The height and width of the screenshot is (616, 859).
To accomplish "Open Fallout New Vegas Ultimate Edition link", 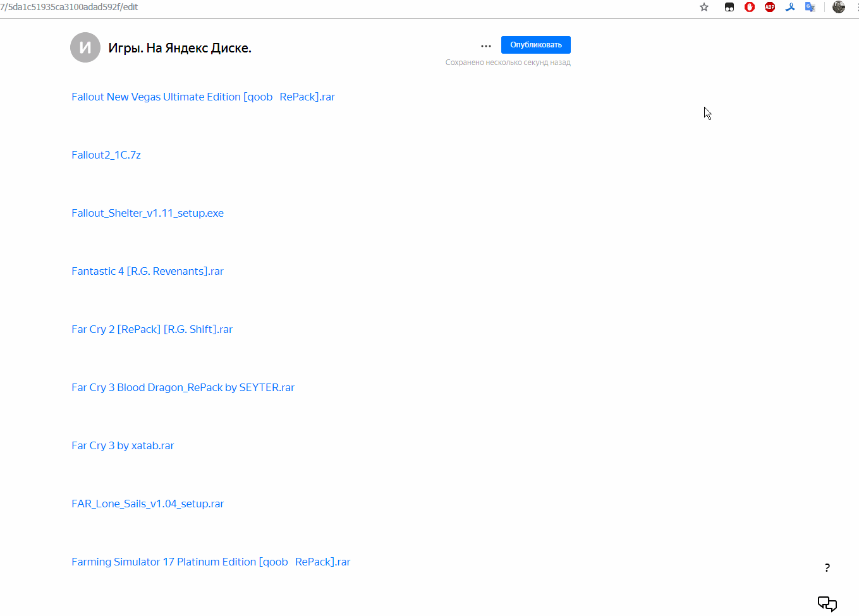I will [x=204, y=97].
